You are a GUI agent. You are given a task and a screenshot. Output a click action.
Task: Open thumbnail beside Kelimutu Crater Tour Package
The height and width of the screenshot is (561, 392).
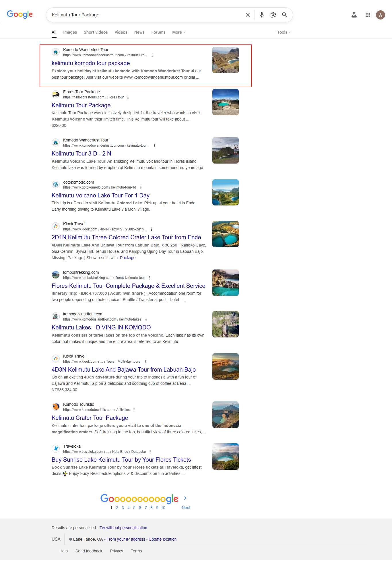(226, 415)
